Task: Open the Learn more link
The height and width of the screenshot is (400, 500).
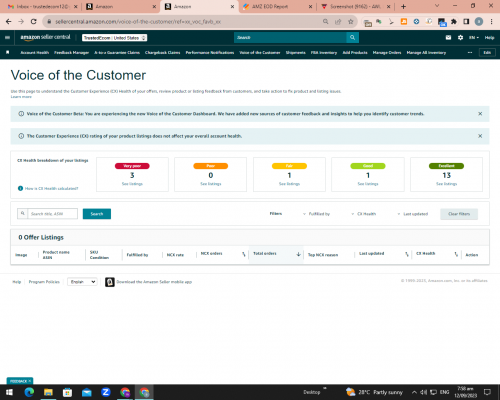Action: (x=21, y=97)
